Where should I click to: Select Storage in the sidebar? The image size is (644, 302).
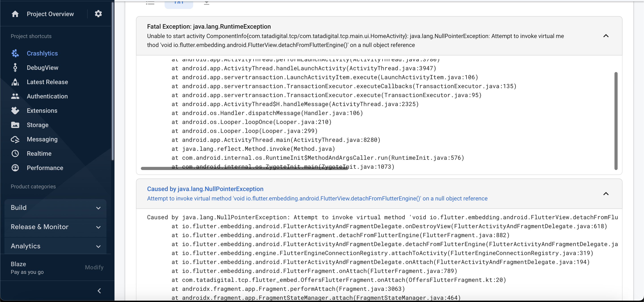point(38,125)
